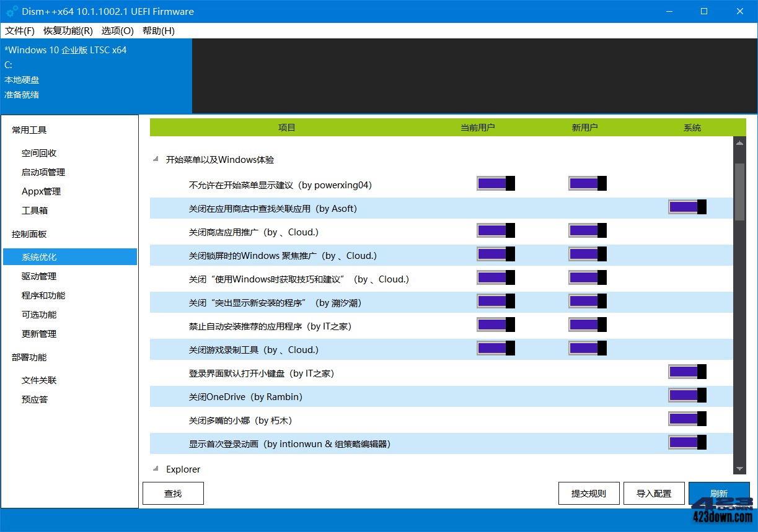Viewport: 758px width, 532px height.
Task: Toggle 显示首次登录动画 switch
Action: pos(687,442)
